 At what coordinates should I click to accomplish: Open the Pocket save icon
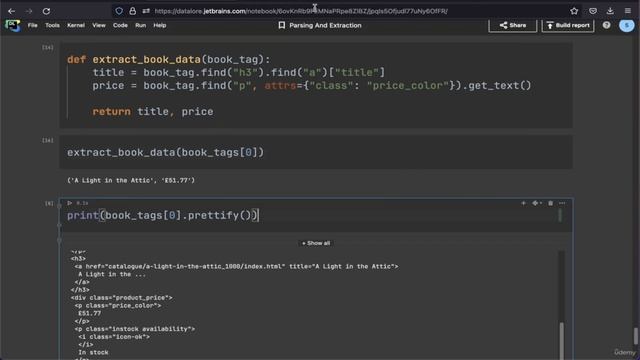(593, 11)
